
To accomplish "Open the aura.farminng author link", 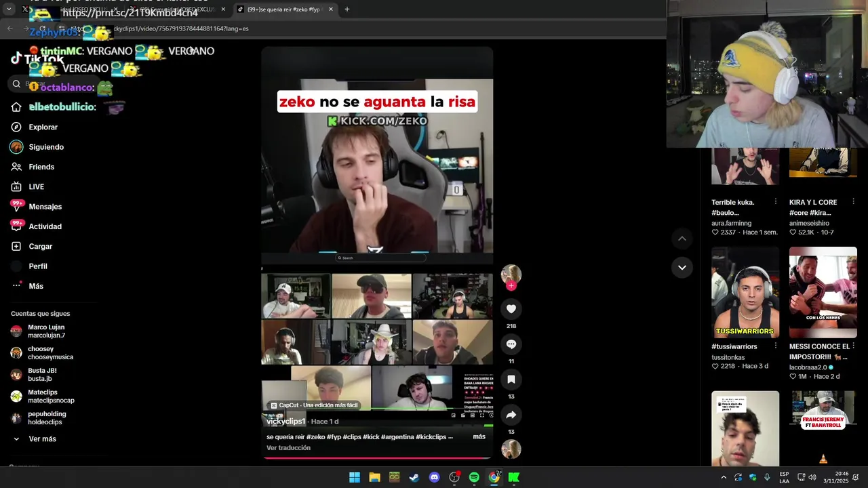I will pyautogui.click(x=731, y=223).
